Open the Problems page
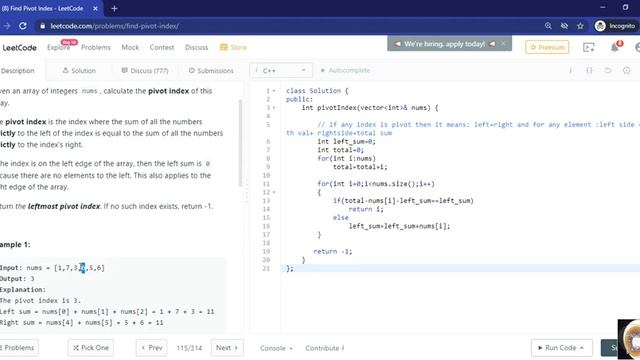Viewport: 640px width, 360px height. 96,47
